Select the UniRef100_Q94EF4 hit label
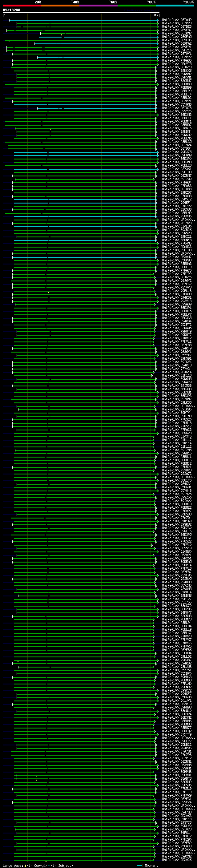 pos(177,203)
